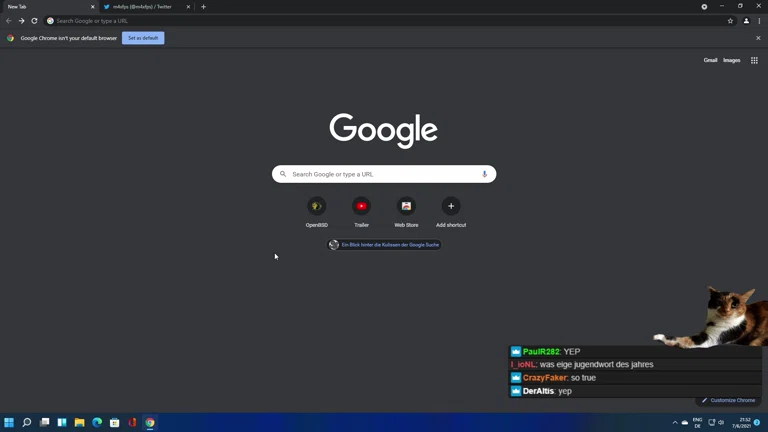
Task: Open the OpenBSD shortcut
Action: point(316,212)
